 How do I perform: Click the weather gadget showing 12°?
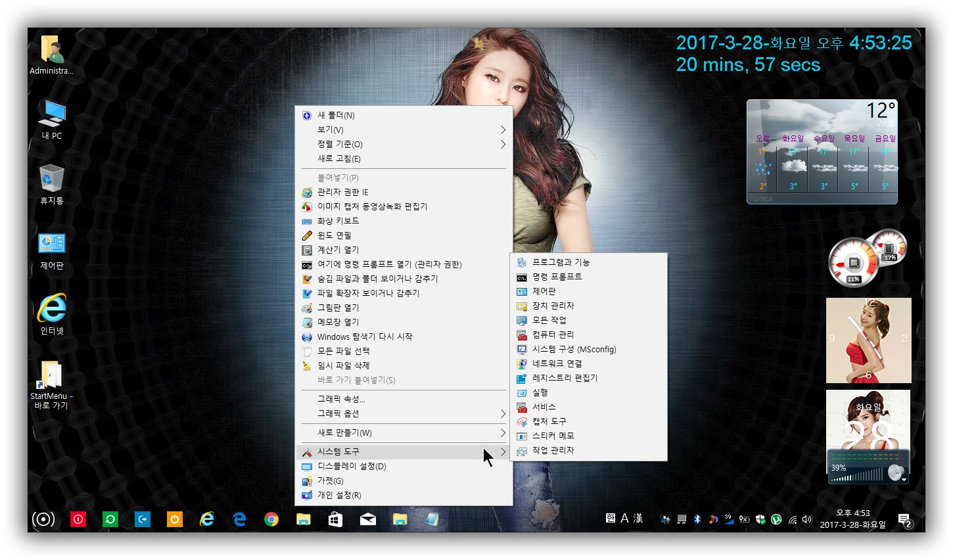[822, 152]
